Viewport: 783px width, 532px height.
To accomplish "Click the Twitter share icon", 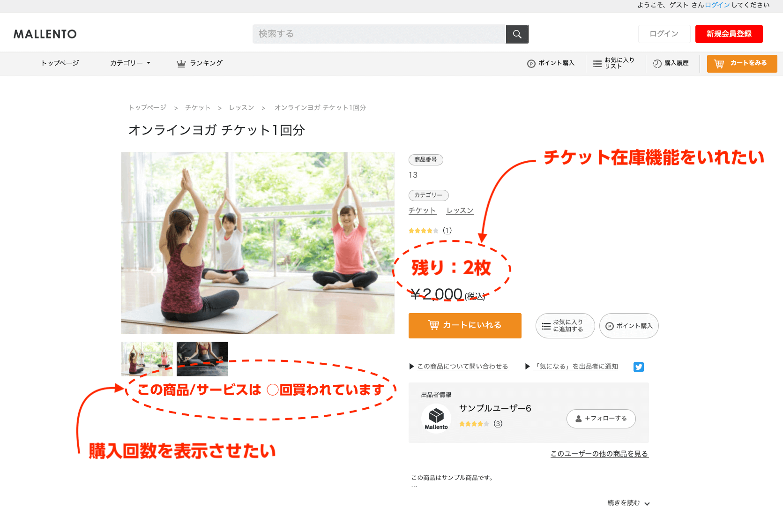I will click(x=638, y=367).
